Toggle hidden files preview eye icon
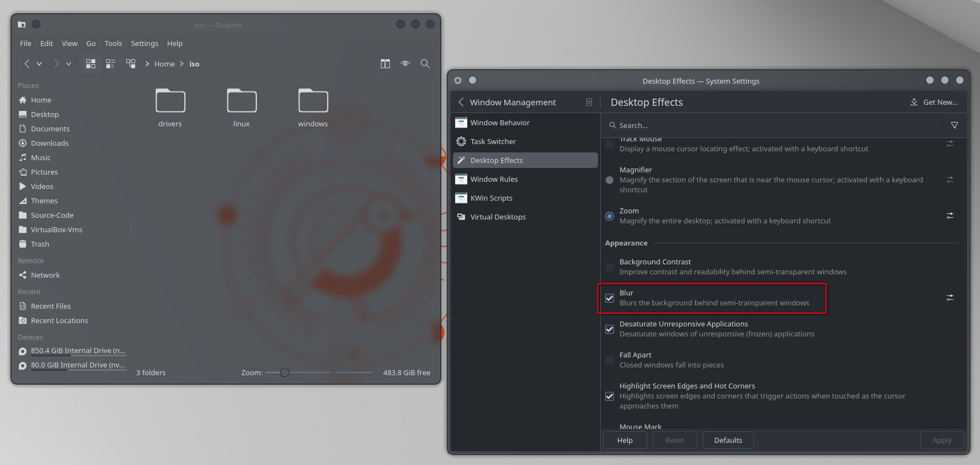Screen dimensions: 980x465 click(x=405, y=64)
